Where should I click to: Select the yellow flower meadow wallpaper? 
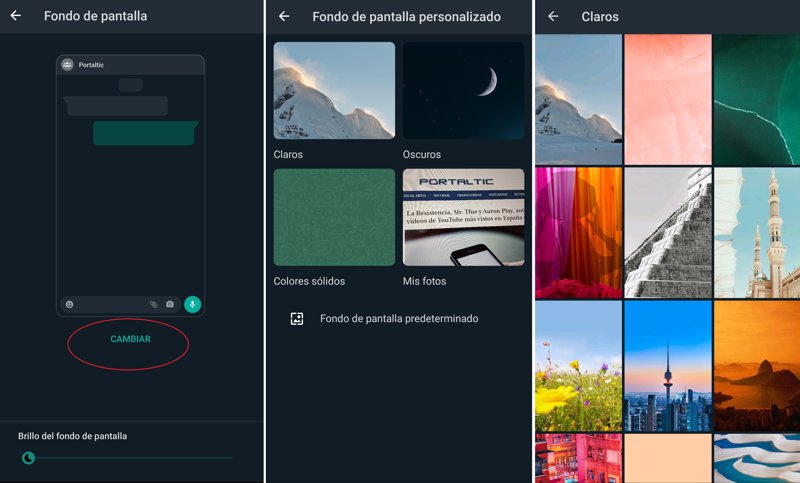coord(579,365)
